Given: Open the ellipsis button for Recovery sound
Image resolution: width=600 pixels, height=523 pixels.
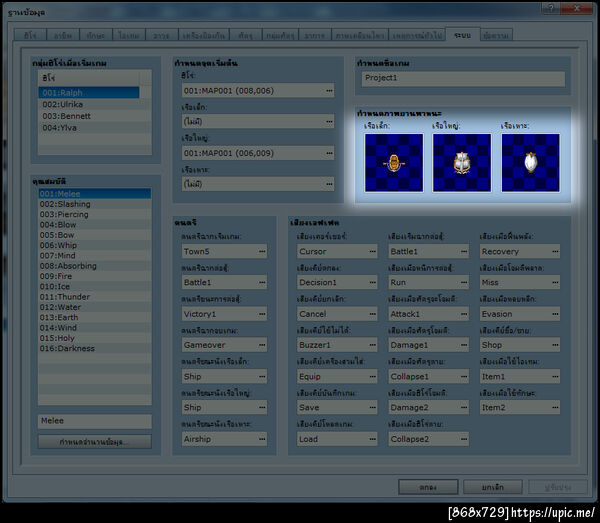Looking at the screenshot, I should [555, 251].
